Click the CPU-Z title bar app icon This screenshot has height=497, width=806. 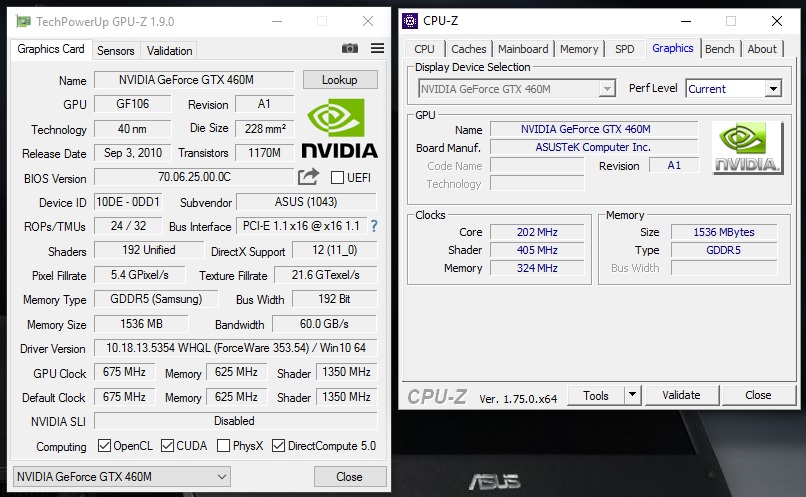(410, 21)
